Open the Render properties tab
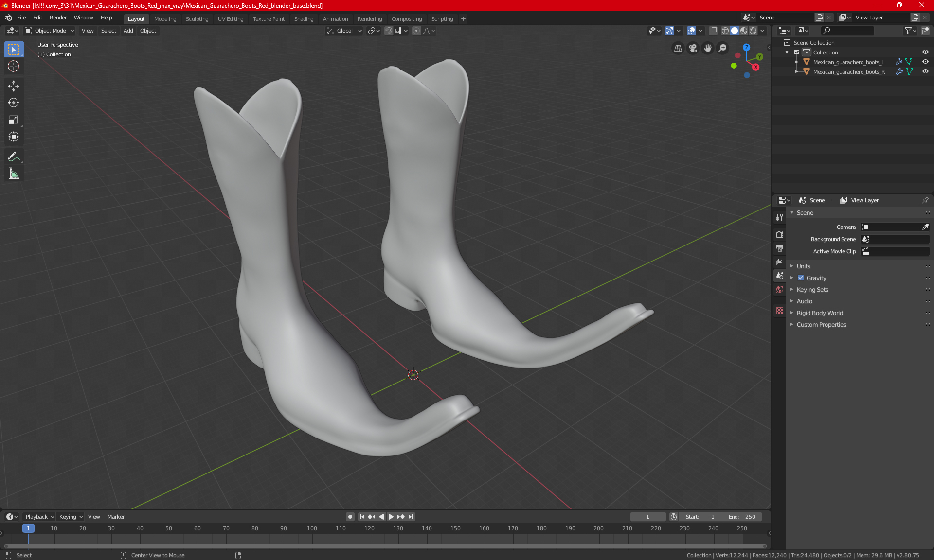 coord(780,234)
